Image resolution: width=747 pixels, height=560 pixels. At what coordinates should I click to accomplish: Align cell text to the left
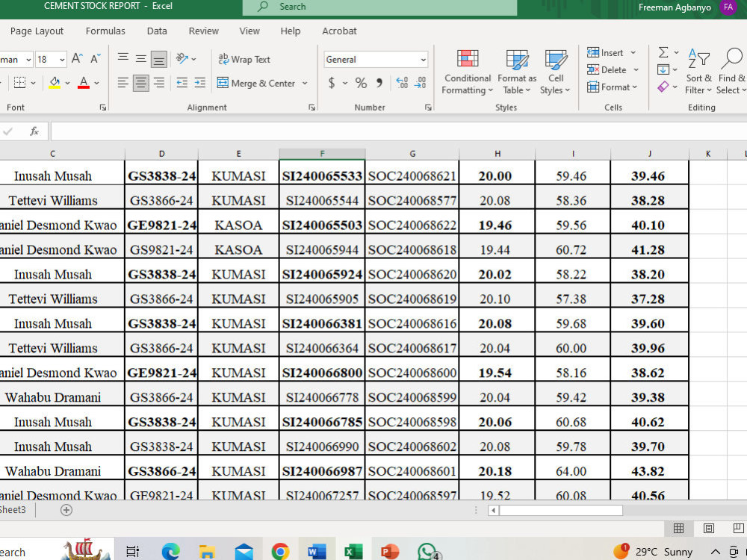click(x=123, y=83)
